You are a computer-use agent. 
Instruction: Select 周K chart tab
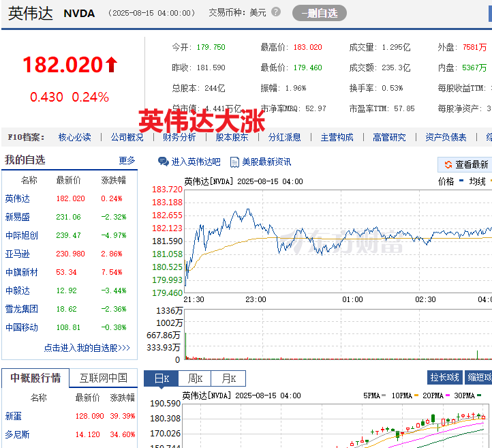(x=195, y=378)
